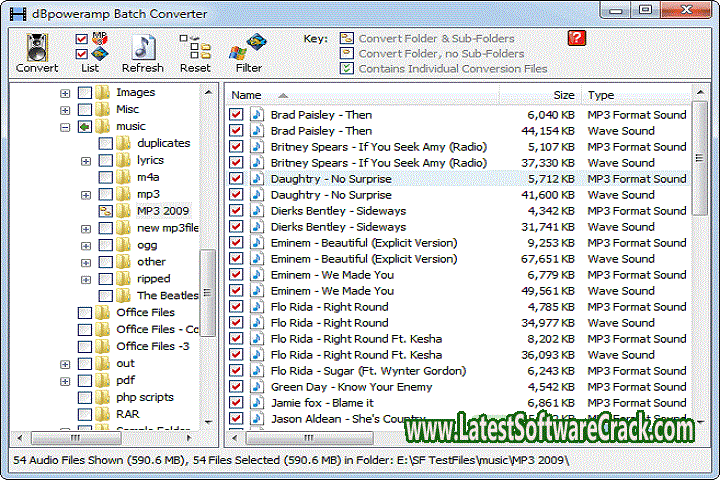
Task: Click the Refresh music note icon
Action: pyautogui.click(x=142, y=46)
